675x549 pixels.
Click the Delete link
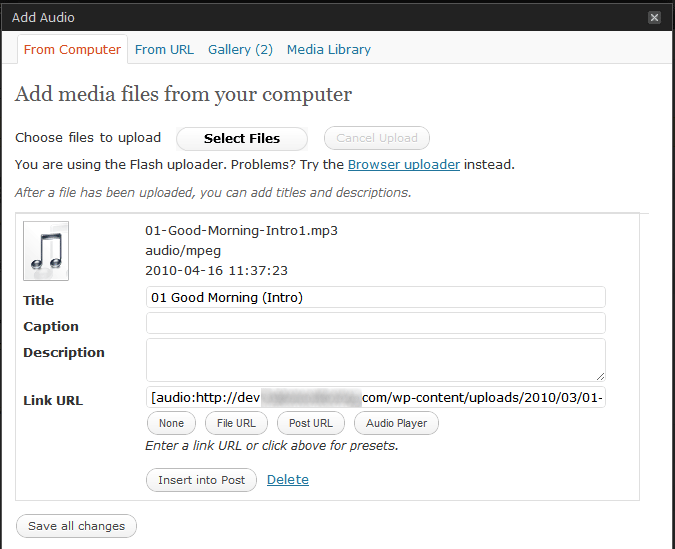(x=288, y=480)
